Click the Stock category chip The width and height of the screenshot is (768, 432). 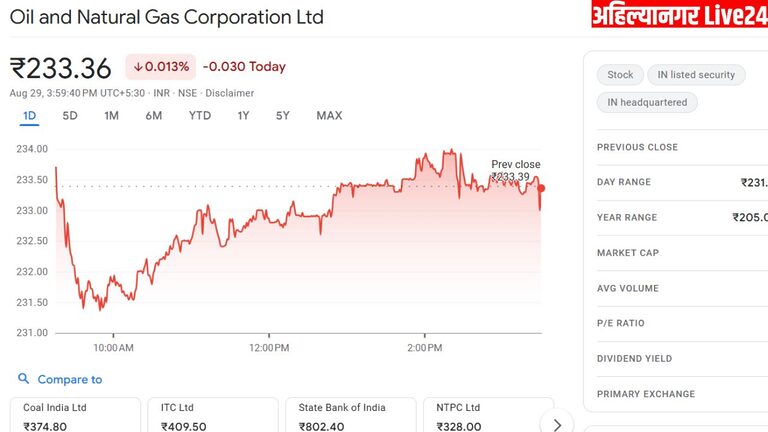620,75
